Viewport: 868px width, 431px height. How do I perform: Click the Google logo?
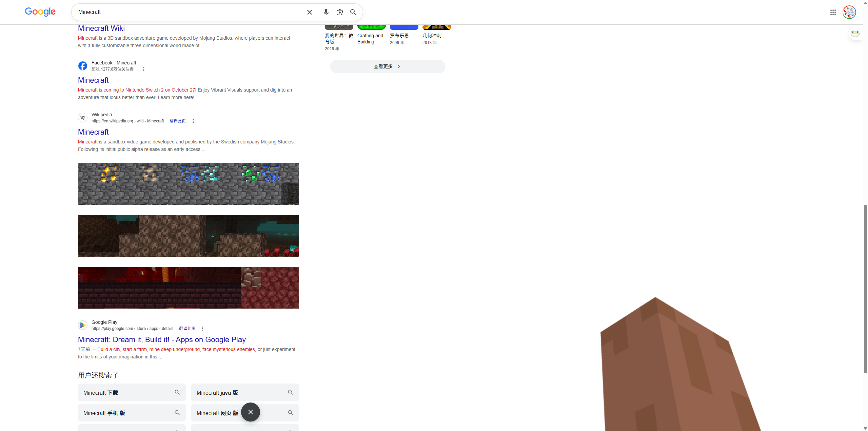(x=40, y=12)
